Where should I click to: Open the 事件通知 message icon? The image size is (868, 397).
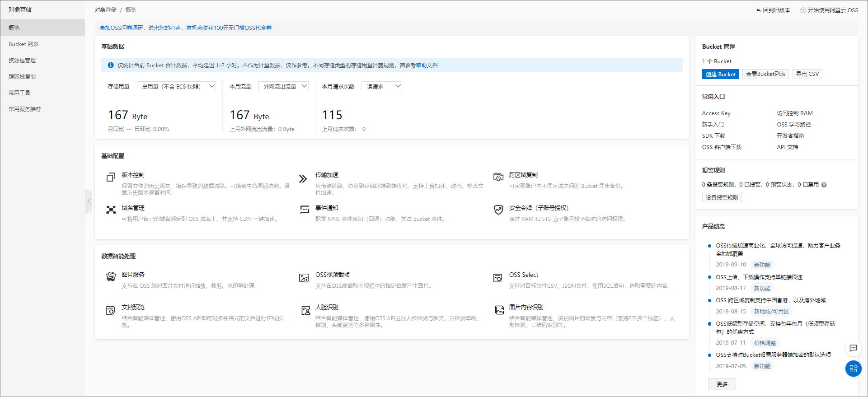(305, 210)
